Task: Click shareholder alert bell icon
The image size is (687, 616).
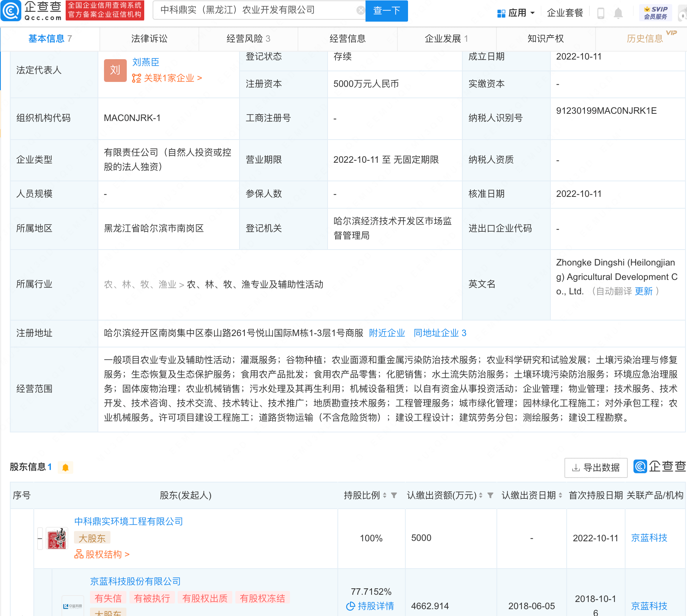Action: click(65, 467)
